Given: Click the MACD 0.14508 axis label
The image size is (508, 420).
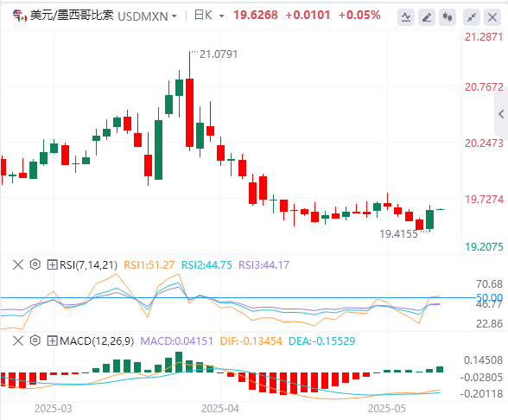Looking at the screenshot, I should point(484,360).
